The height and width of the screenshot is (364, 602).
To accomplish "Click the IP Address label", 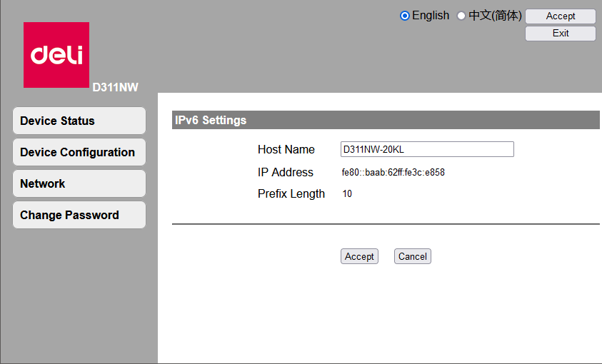I will click(x=285, y=173).
